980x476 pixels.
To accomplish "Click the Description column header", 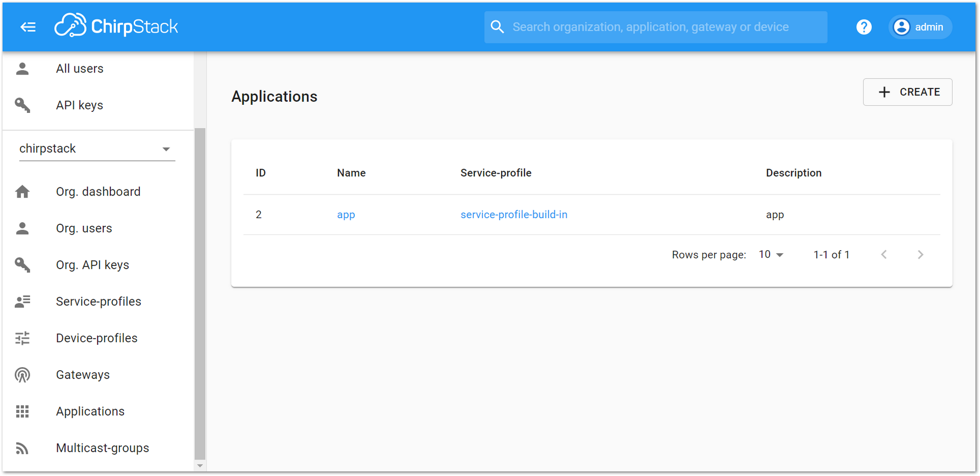I will click(x=794, y=173).
